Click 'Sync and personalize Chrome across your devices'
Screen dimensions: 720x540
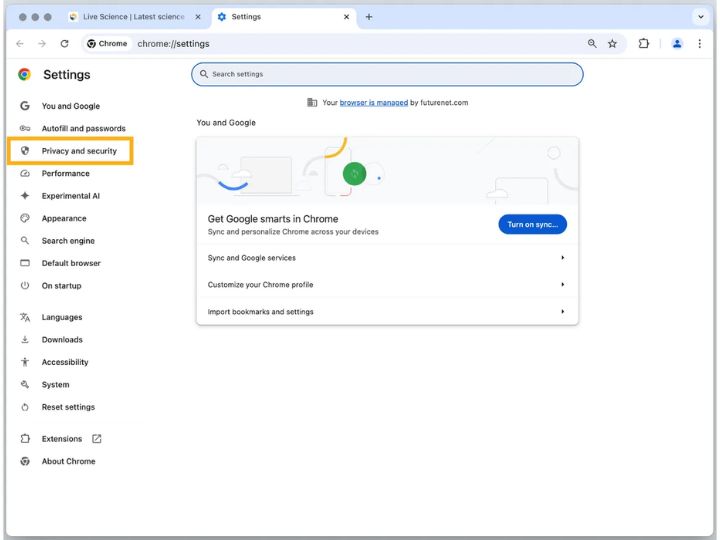click(x=293, y=232)
